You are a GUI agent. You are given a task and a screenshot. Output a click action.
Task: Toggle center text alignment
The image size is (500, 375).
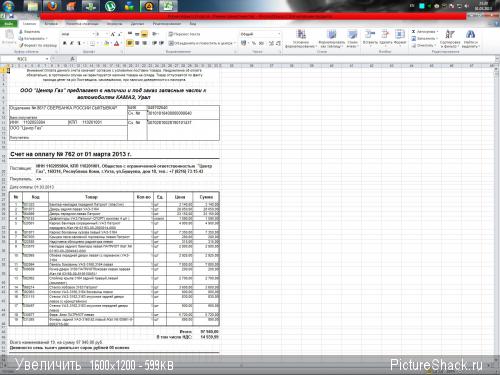137,43
